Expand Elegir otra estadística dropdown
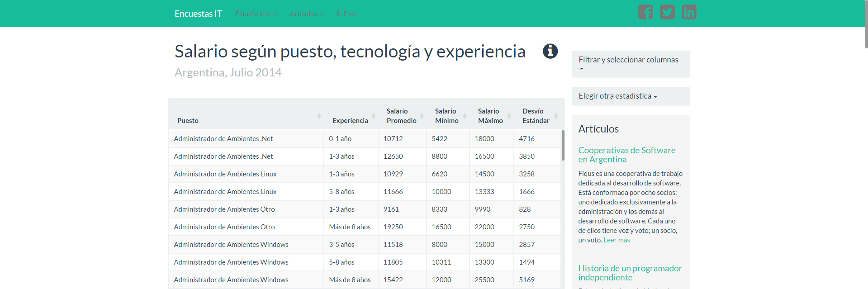Image resolution: width=868 pixels, height=289 pixels. pyautogui.click(x=631, y=96)
